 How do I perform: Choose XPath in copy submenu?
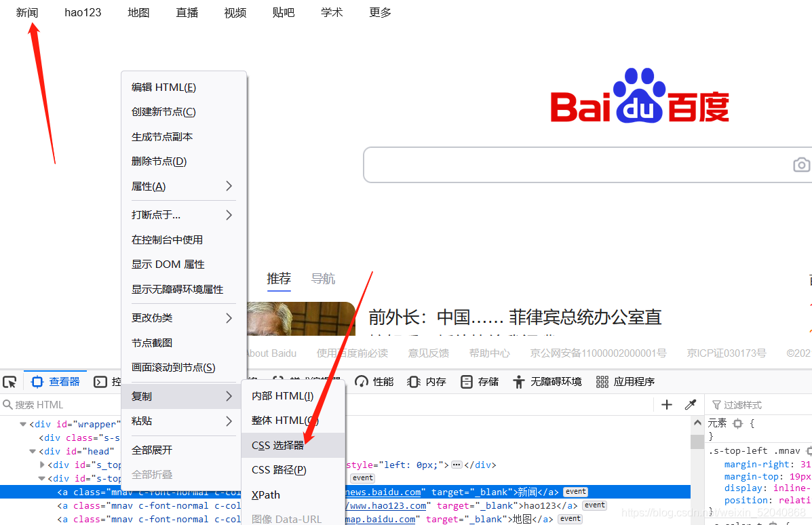coord(293,495)
